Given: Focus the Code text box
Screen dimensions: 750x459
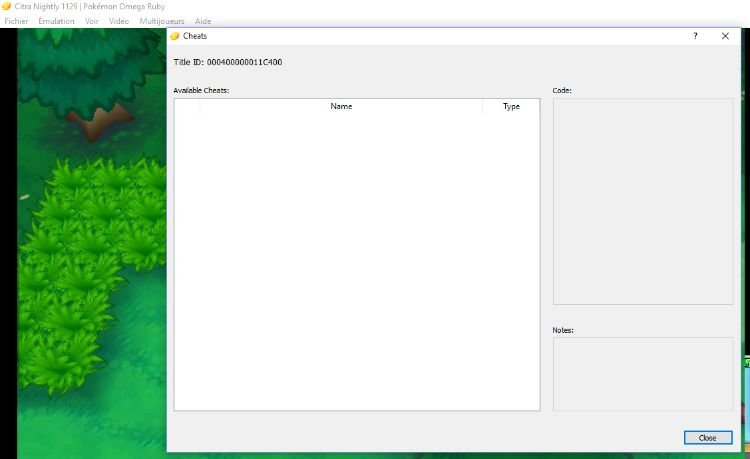Looking at the screenshot, I should [x=642, y=201].
